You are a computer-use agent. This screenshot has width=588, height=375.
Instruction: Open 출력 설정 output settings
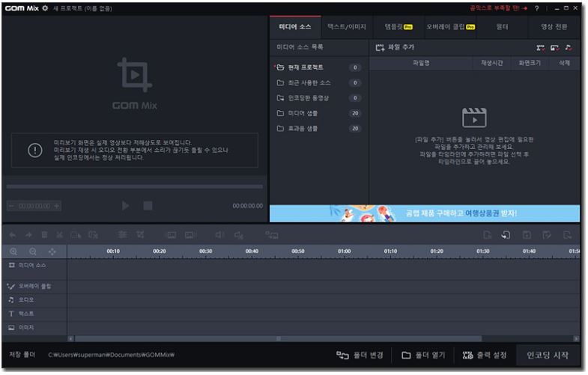pyautogui.click(x=485, y=355)
